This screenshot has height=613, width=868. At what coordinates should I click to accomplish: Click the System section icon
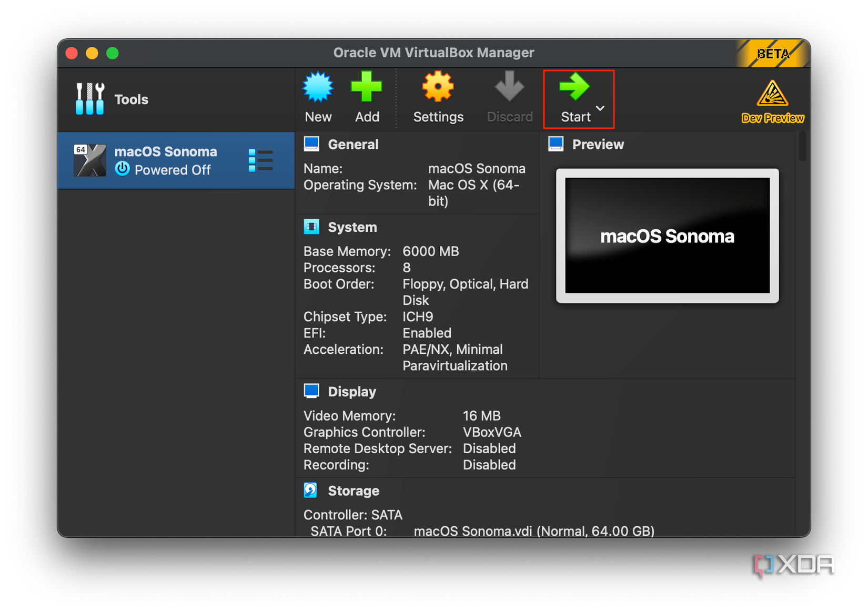click(311, 226)
